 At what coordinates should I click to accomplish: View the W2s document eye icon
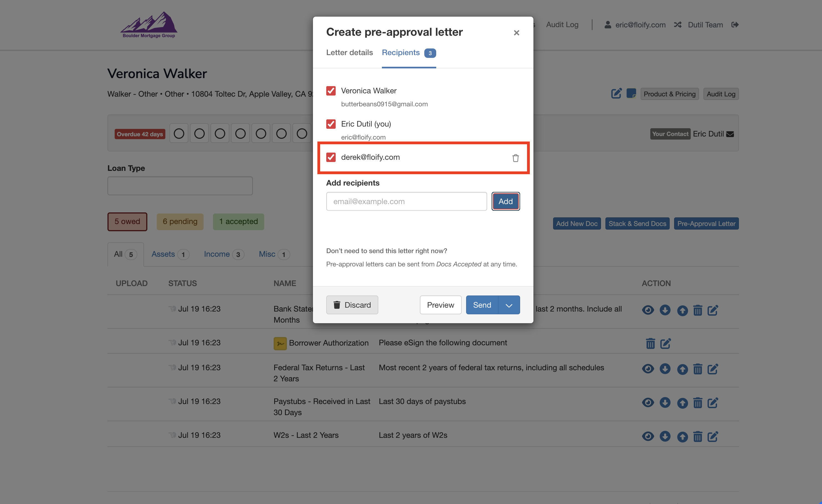648,436
